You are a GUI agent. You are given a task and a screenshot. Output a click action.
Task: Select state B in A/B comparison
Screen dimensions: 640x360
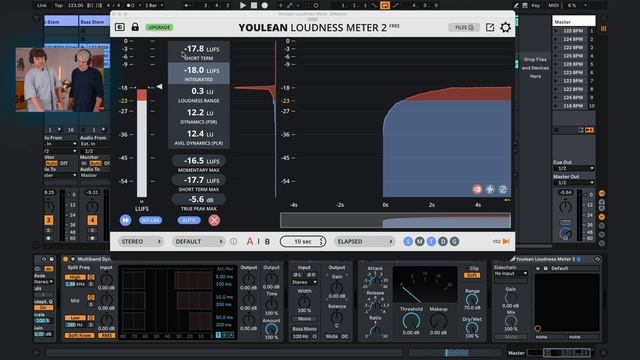point(267,242)
